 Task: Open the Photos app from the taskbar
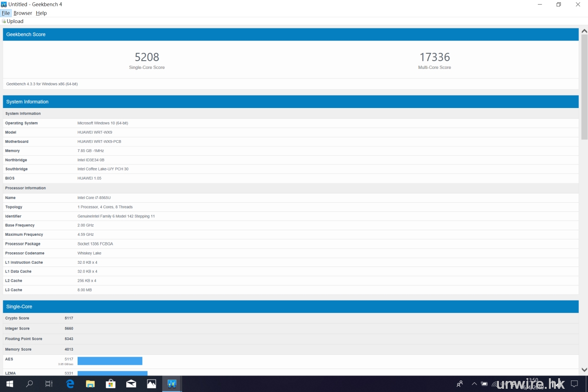(151, 384)
